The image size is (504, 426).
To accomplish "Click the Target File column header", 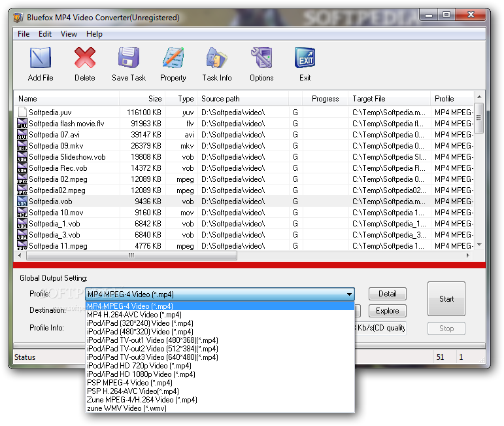I will click(x=389, y=99).
